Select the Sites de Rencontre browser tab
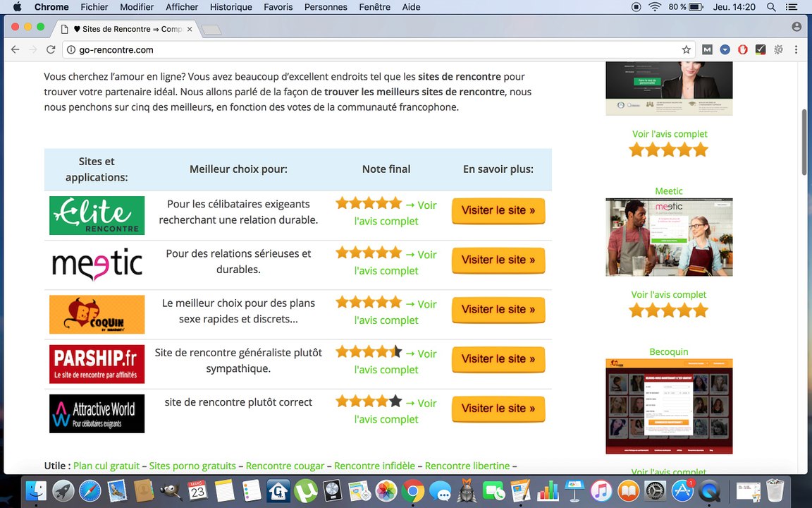 click(x=127, y=29)
